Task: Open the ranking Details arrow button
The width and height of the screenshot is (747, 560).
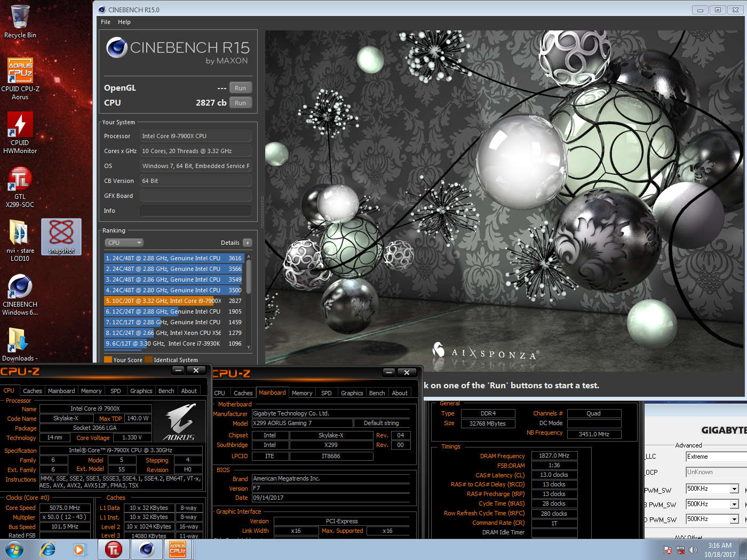Action: (x=247, y=243)
